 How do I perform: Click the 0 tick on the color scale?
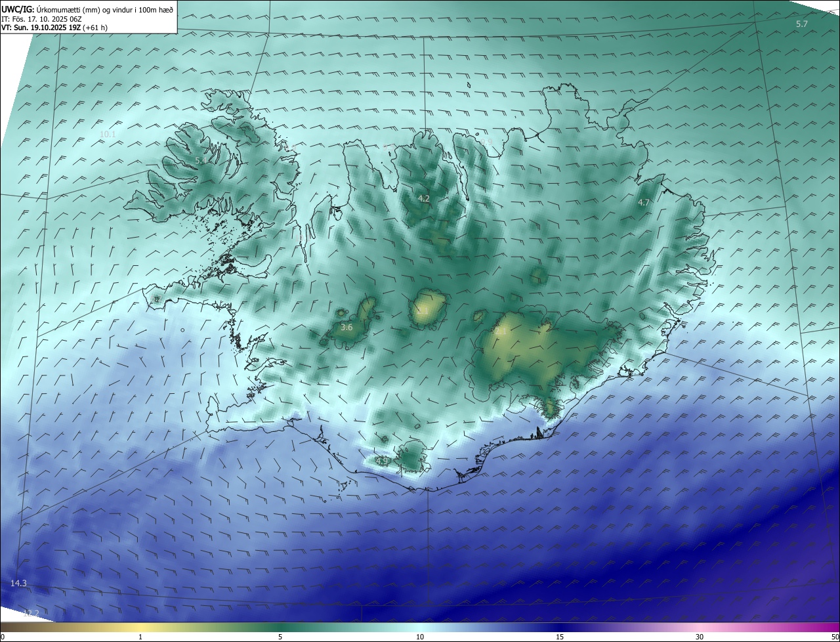pos(3,637)
